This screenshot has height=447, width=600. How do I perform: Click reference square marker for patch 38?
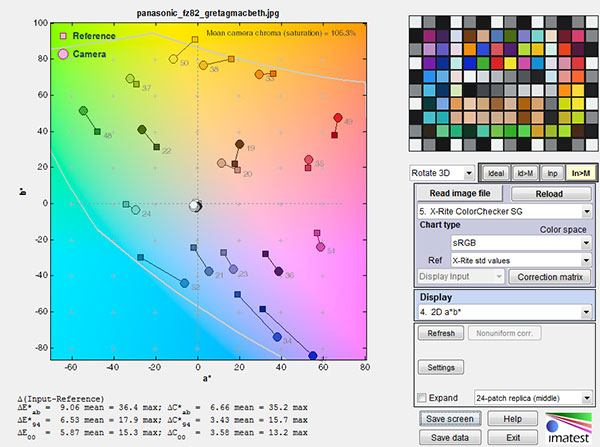[231, 59]
